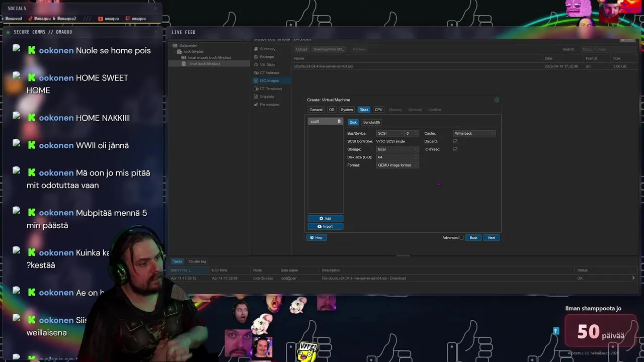
Task: Click the Disk size (GiB) field
Action: pyautogui.click(x=397, y=157)
